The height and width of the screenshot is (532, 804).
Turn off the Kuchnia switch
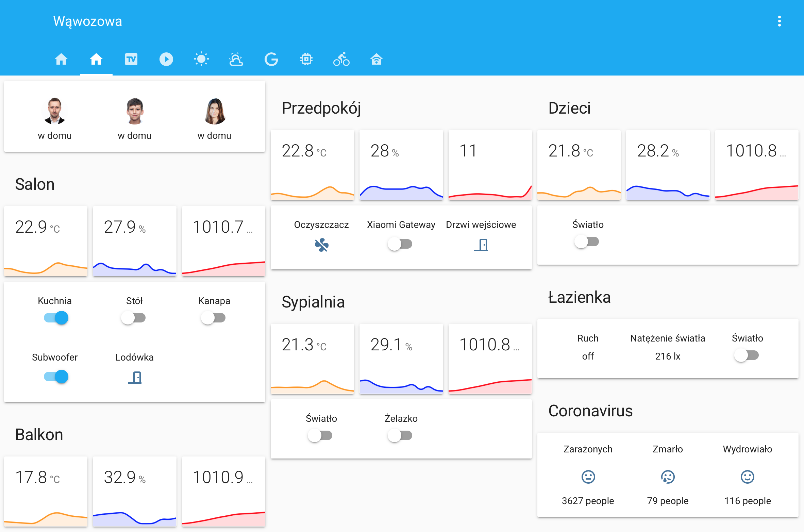coord(55,318)
